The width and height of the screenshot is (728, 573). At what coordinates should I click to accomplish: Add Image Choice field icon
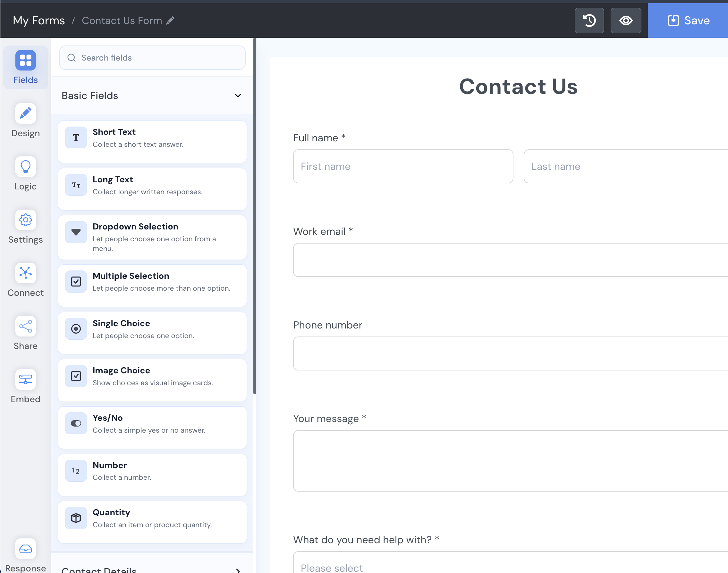[x=76, y=376]
